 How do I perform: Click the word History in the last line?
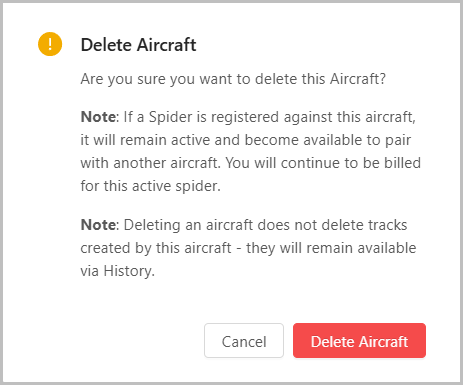coord(127,271)
